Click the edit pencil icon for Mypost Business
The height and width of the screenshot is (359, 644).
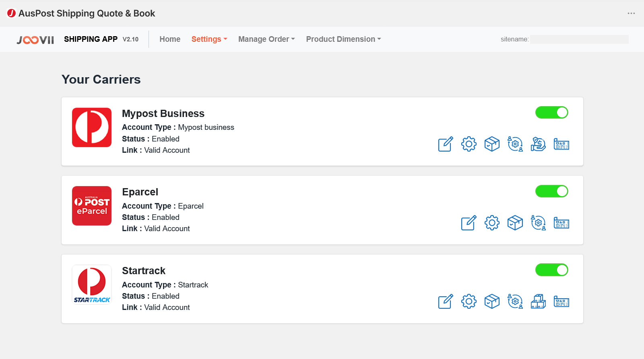[446, 144]
